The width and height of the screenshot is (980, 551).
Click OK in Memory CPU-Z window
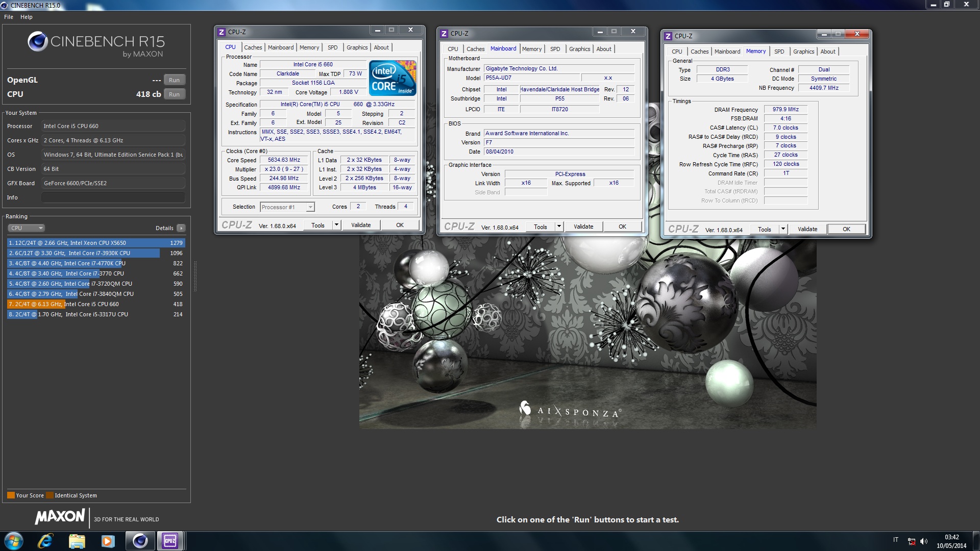tap(846, 229)
